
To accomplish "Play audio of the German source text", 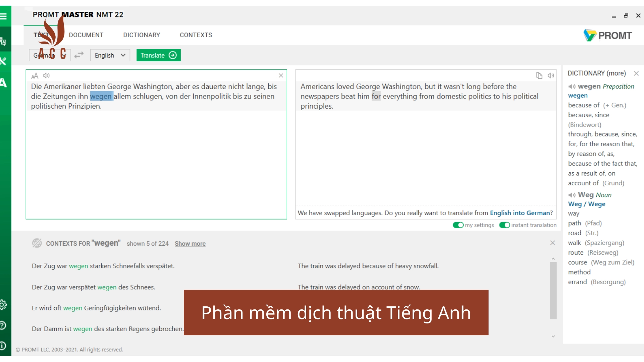I will [47, 75].
